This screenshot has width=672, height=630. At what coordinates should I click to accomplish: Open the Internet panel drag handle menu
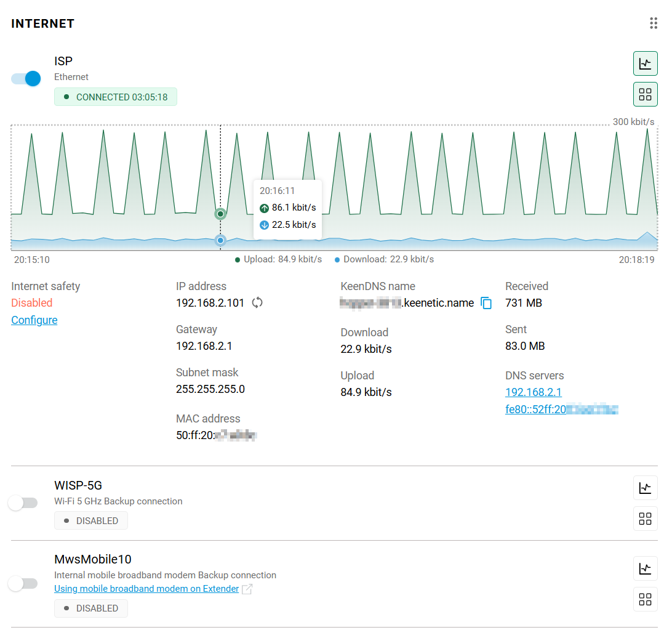[653, 23]
